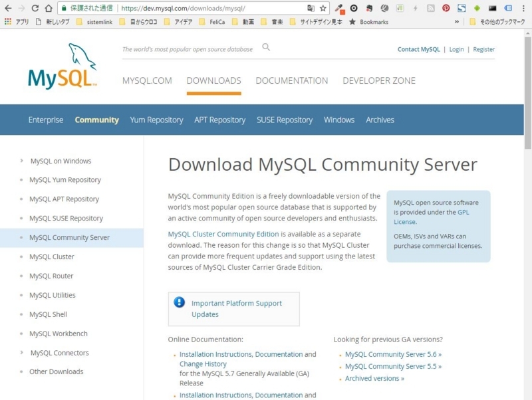This screenshot has width=532, height=400.
Task: Click the color picker eyedropper extension icon
Action: click(340, 9)
